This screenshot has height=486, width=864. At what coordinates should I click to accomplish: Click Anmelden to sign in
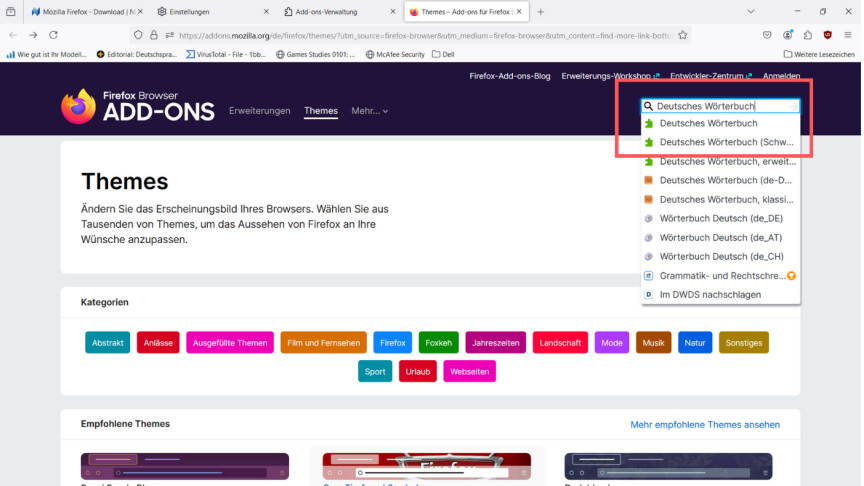tap(781, 76)
